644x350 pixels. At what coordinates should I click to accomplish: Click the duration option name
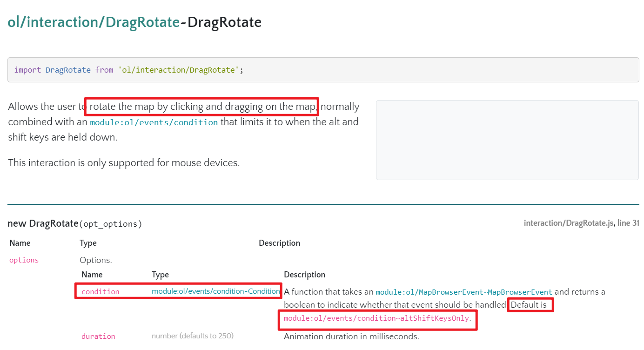tap(98, 337)
